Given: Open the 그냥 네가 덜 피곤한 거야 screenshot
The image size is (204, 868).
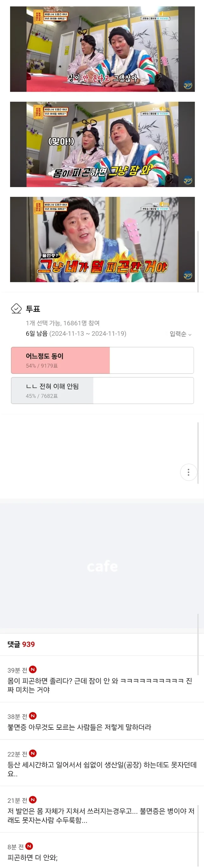Looking at the screenshot, I should pos(102,241).
